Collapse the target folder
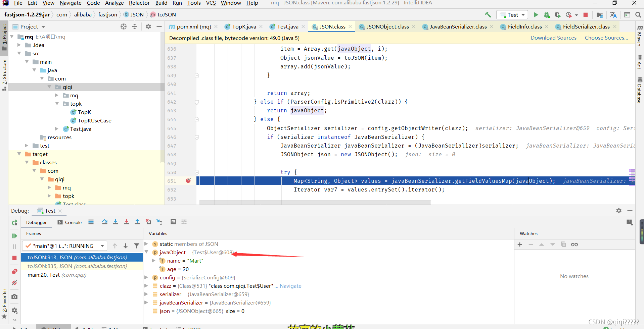Image resolution: width=644 pixels, height=329 pixels. tap(19, 154)
